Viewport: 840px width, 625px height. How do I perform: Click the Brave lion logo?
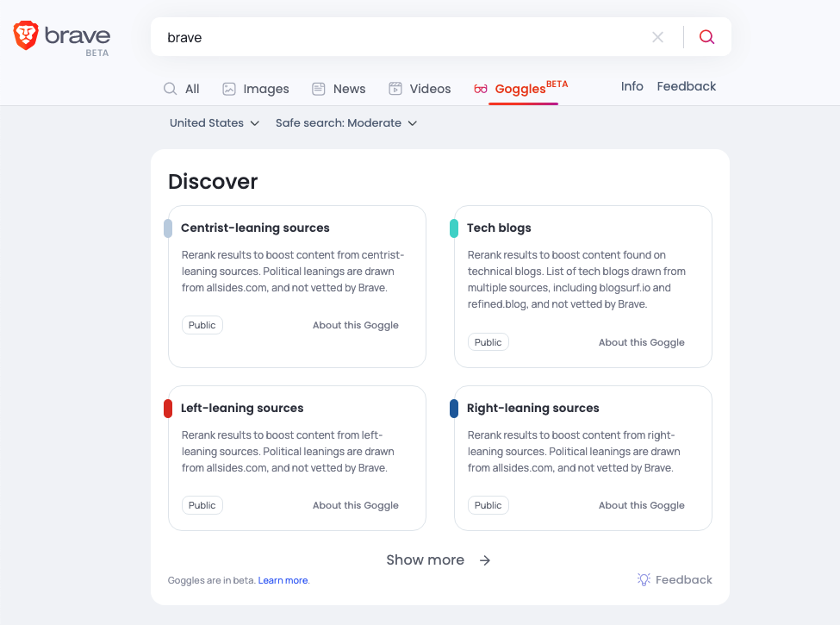[26, 35]
